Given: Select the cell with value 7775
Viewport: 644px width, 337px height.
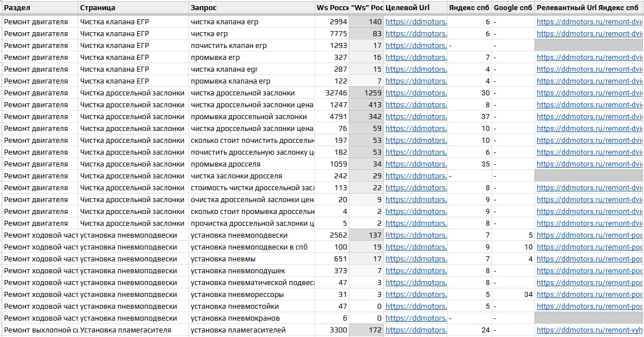Looking at the screenshot, I should point(332,34).
